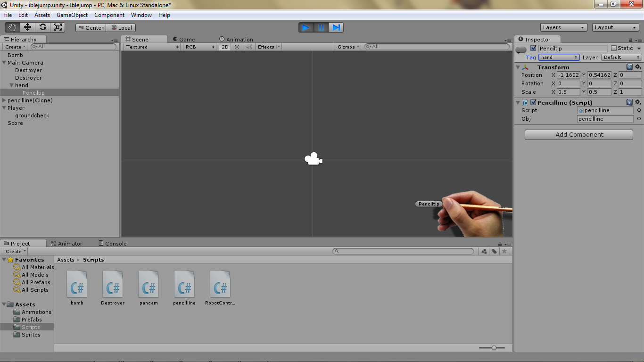Switch to the Animator tab
The height and width of the screenshot is (362, 644).
click(x=67, y=244)
